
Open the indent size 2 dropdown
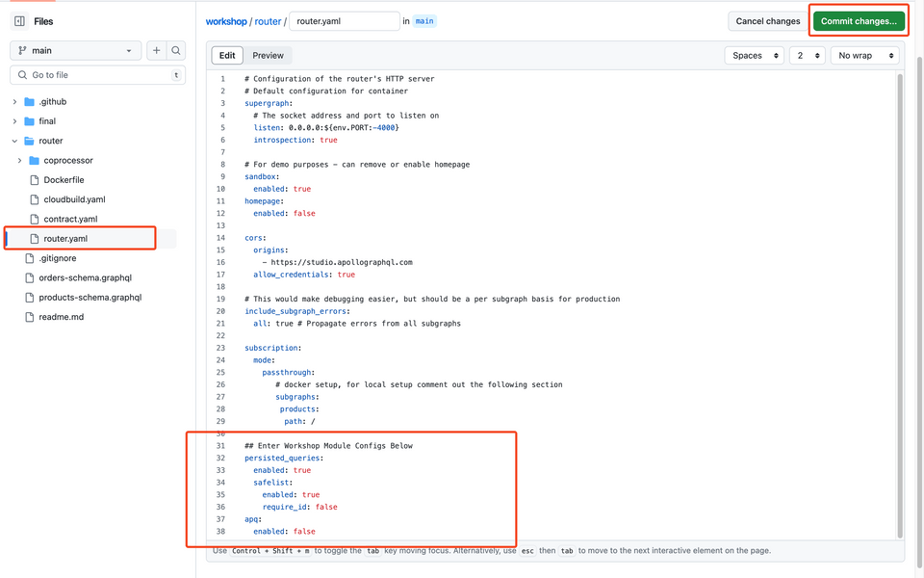[x=808, y=56]
